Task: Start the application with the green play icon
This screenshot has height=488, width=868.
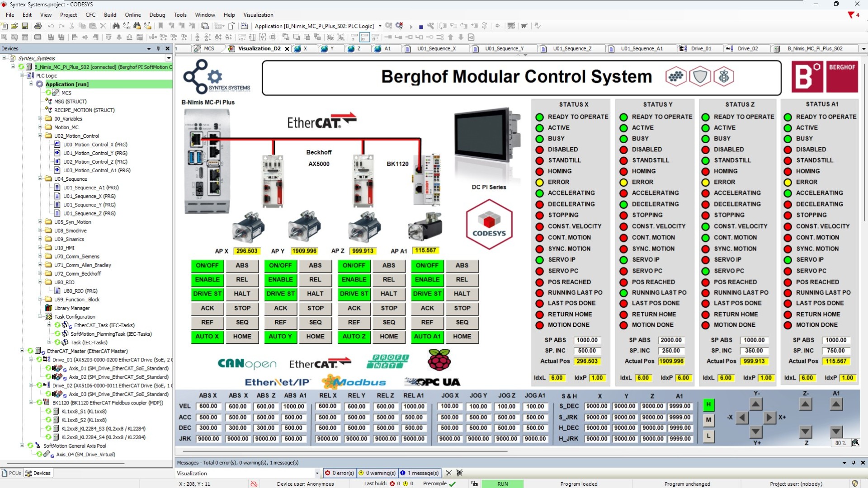Action: [x=411, y=26]
